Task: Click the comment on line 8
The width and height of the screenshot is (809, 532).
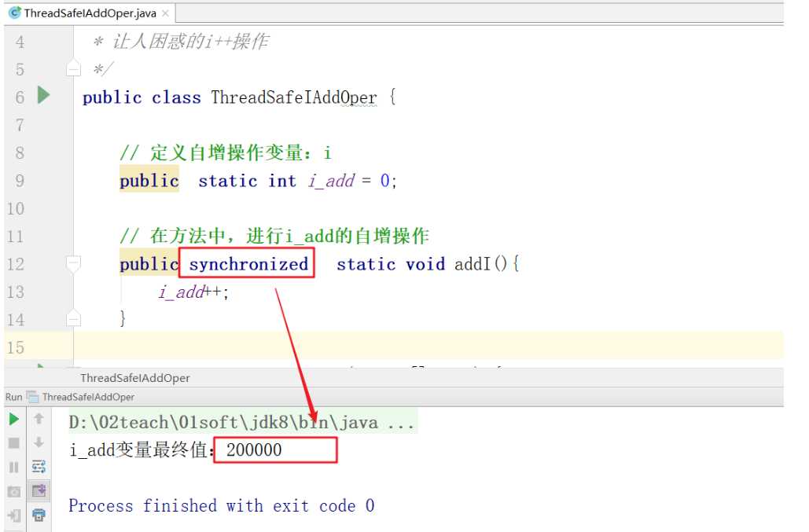Action: (226, 152)
